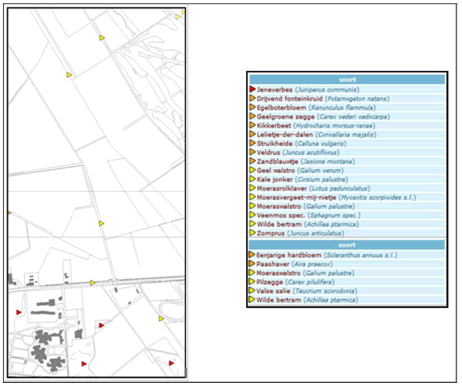The image size is (462, 386).
Task: Click the yellow triangle beside Moerasrolklaver
Action: tap(252, 188)
